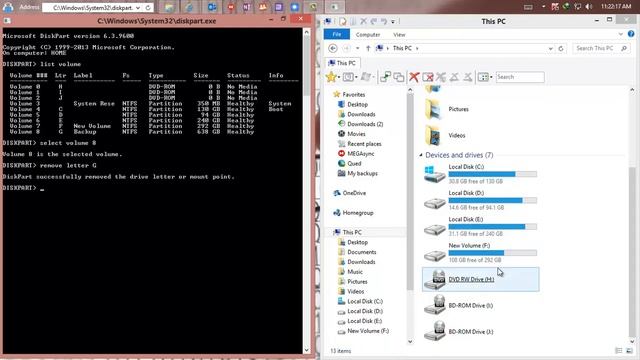The width and height of the screenshot is (640, 360).
Task: Click the diskpart console scrollbar down arrow
Action: pyautogui.click(x=307, y=350)
